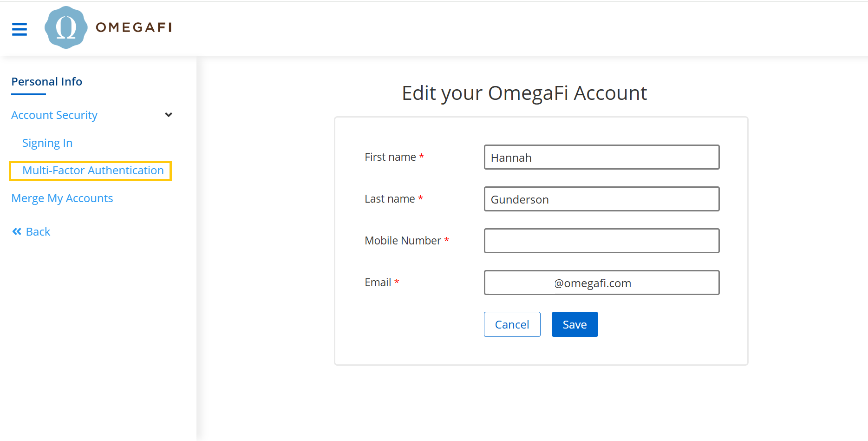
Task: Go Back using the sidebar link
Action: tap(38, 232)
